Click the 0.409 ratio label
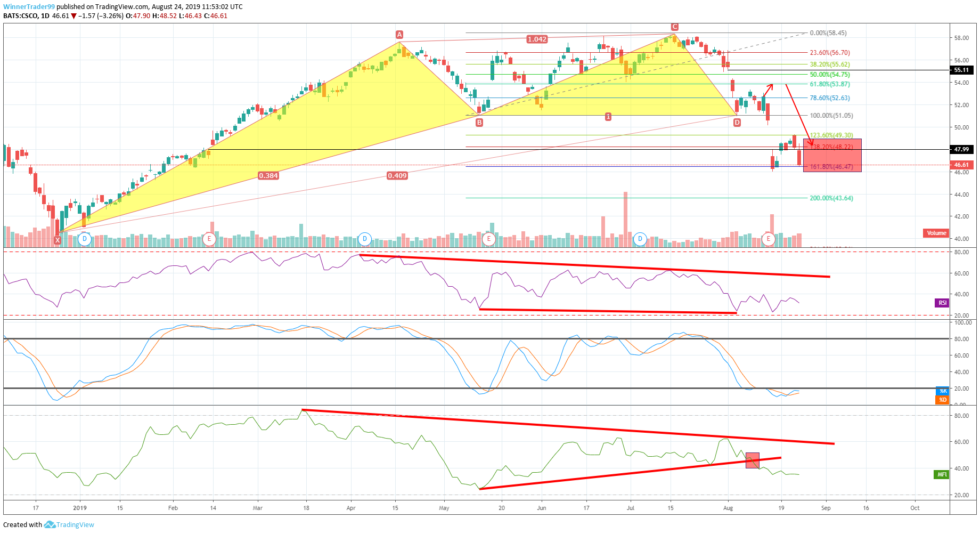The width and height of the screenshot is (980, 534). tap(397, 175)
